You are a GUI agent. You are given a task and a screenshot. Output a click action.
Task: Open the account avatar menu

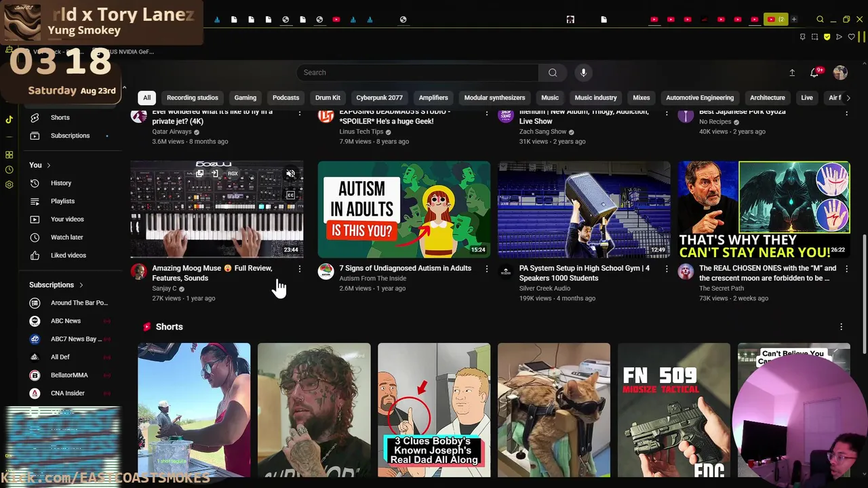(x=840, y=73)
